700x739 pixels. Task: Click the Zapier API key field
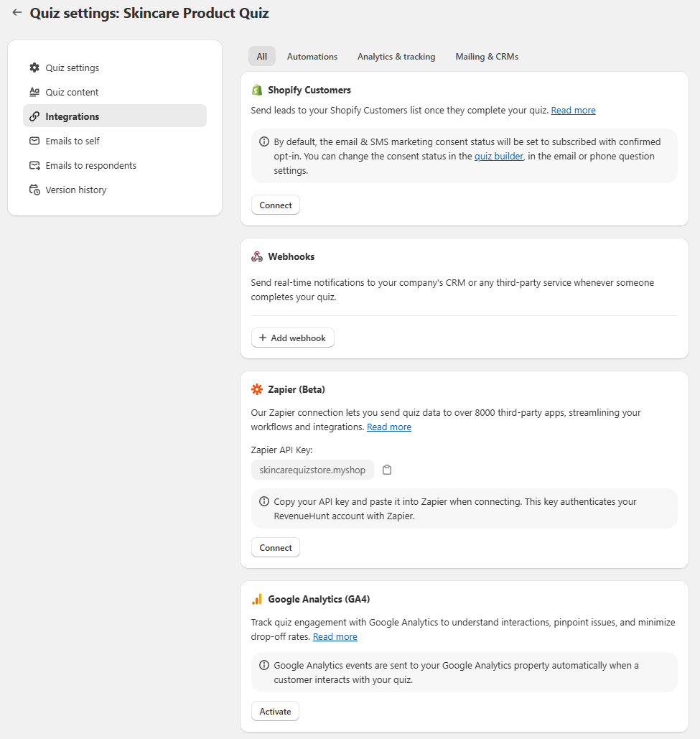(x=312, y=470)
